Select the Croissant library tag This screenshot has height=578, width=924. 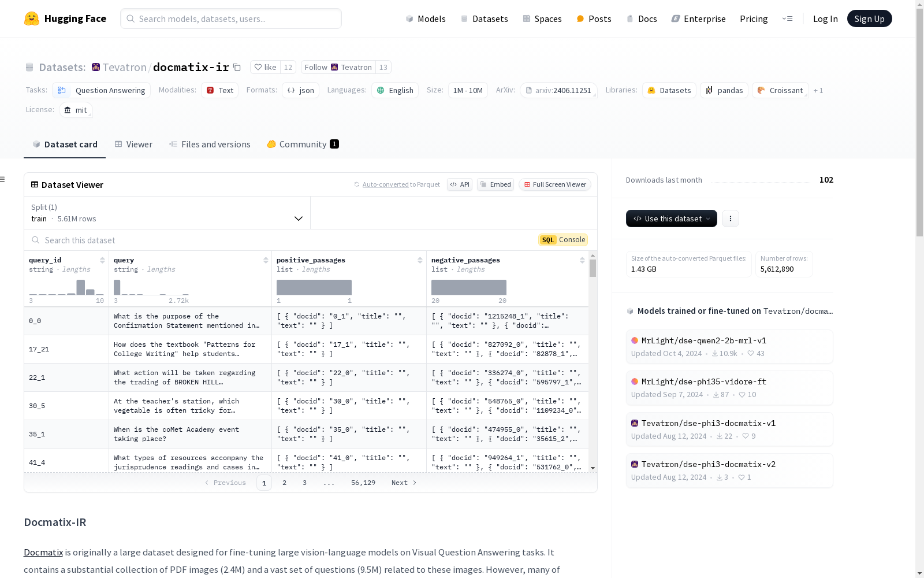click(780, 90)
